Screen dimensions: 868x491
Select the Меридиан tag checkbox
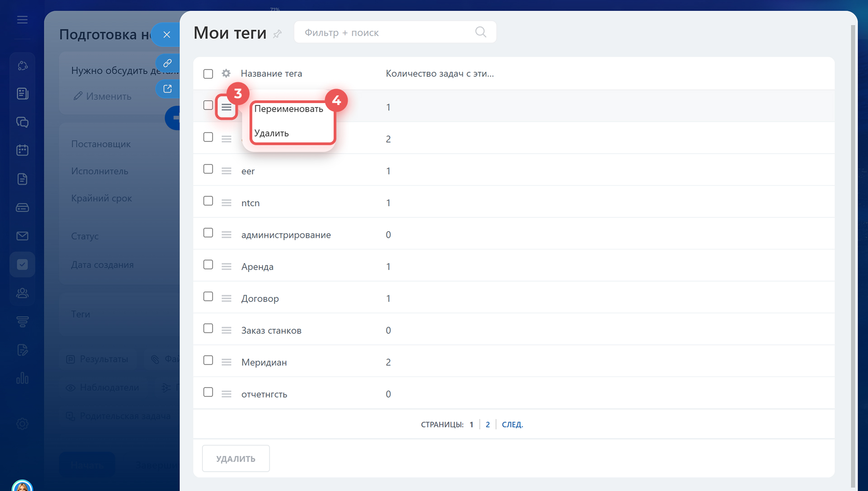coord(208,360)
